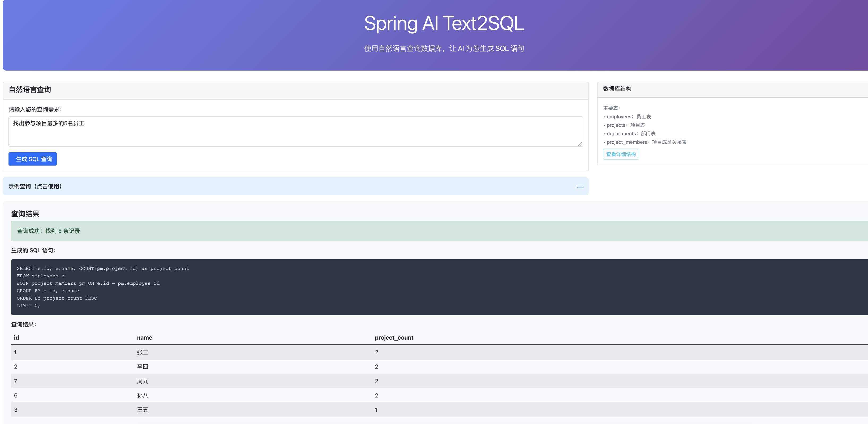
Task: Click the LIMIT 5; line in SQL
Action: click(x=28, y=305)
